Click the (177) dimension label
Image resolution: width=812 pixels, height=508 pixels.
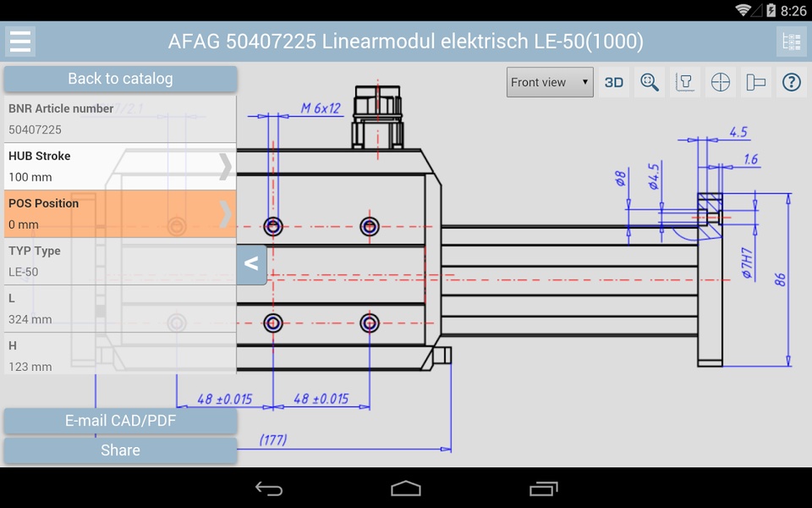click(273, 440)
